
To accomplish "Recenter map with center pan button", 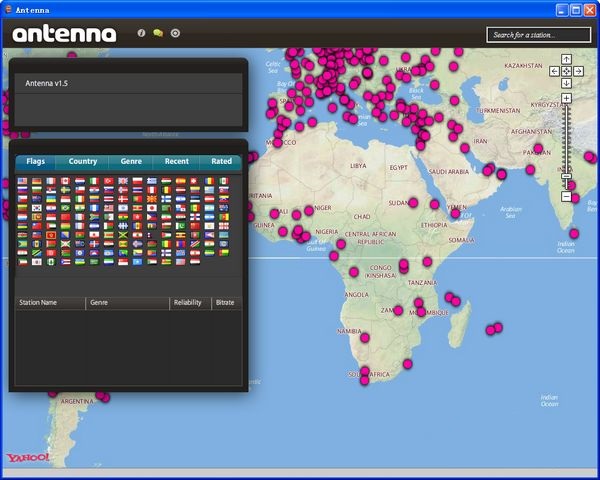I will point(566,71).
